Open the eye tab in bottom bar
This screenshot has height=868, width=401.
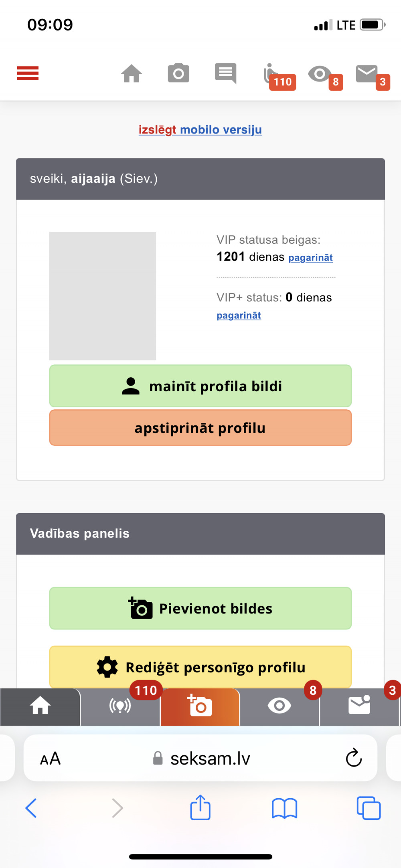click(279, 707)
